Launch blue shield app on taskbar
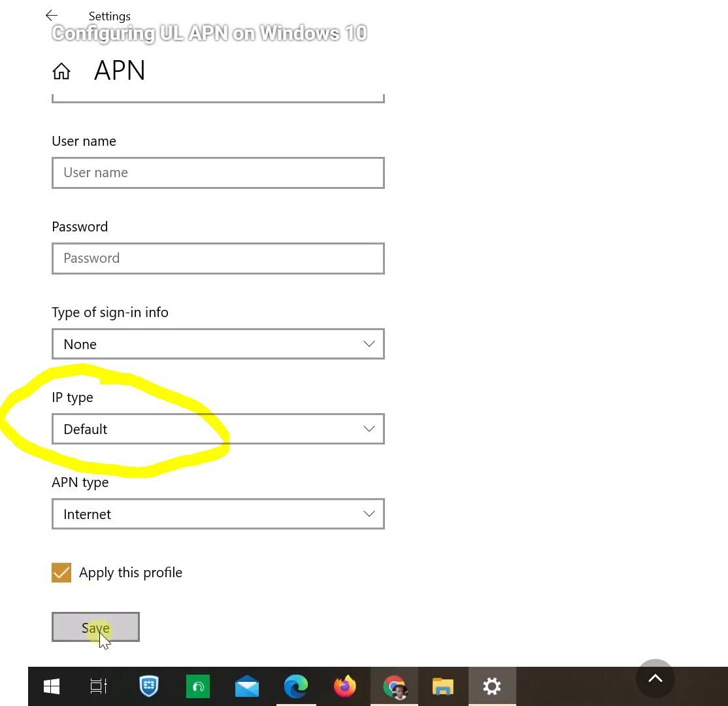Image resolution: width=728 pixels, height=706 pixels. (x=149, y=686)
